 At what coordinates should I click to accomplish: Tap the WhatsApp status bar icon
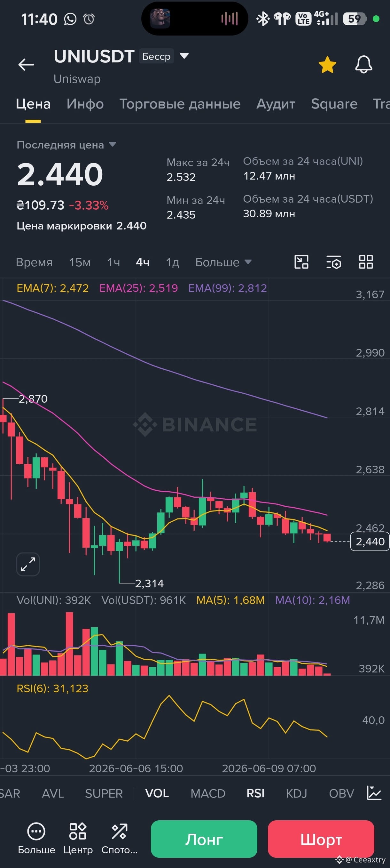pyautogui.click(x=70, y=19)
